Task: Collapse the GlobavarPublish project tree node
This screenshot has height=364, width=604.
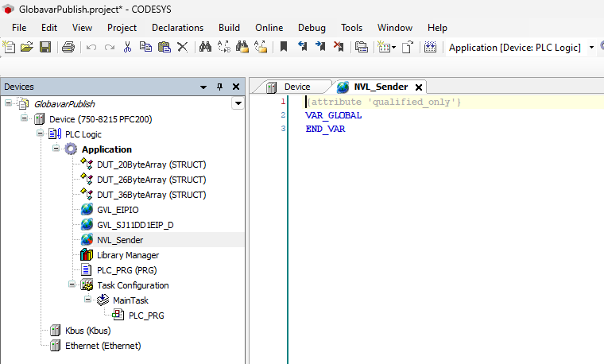Action: coord(8,103)
